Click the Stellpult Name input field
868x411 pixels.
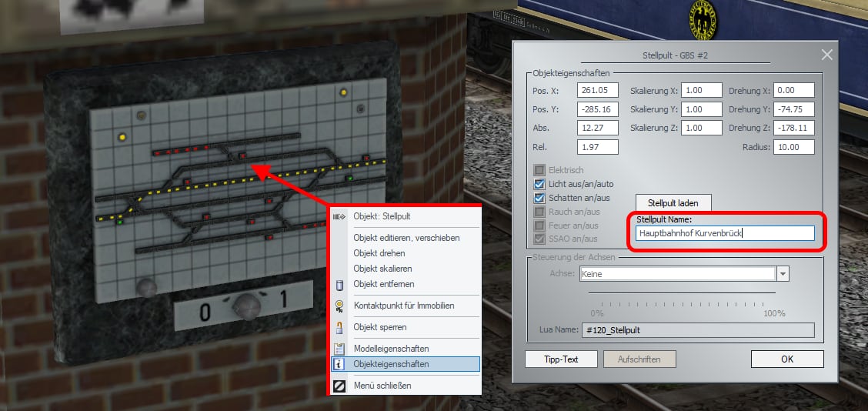pyautogui.click(x=725, y=233)
